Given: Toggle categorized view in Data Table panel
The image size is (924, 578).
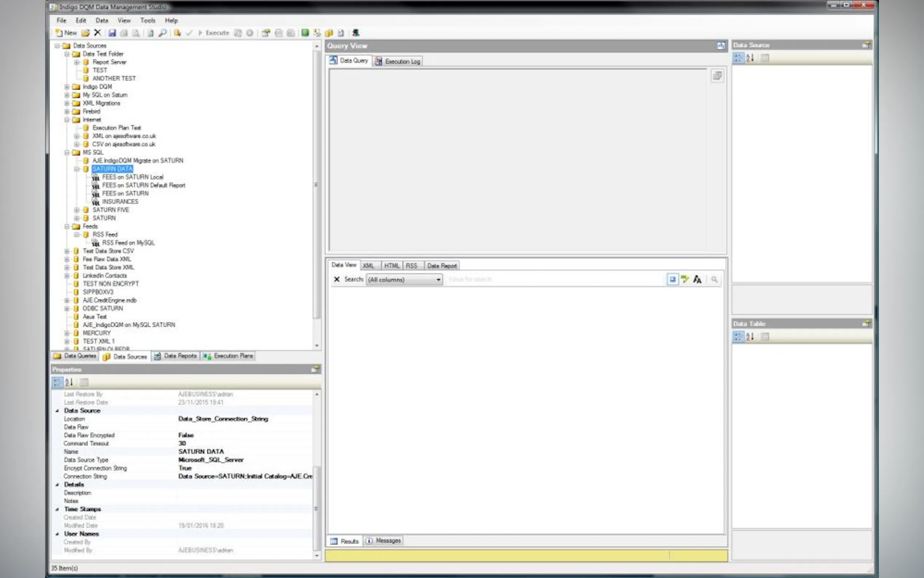Looking at the screenshot, I should (x=738, y=337).
